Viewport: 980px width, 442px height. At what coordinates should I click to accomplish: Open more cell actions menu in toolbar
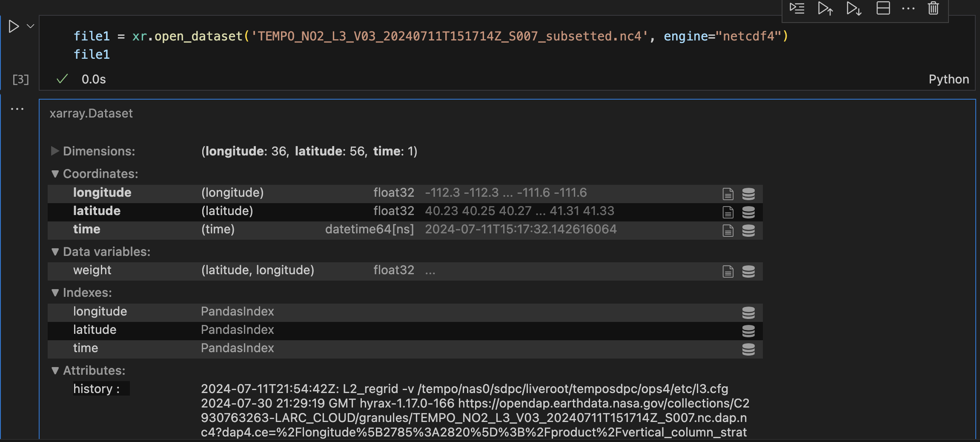pyautogui.click(x=908, y=9)
